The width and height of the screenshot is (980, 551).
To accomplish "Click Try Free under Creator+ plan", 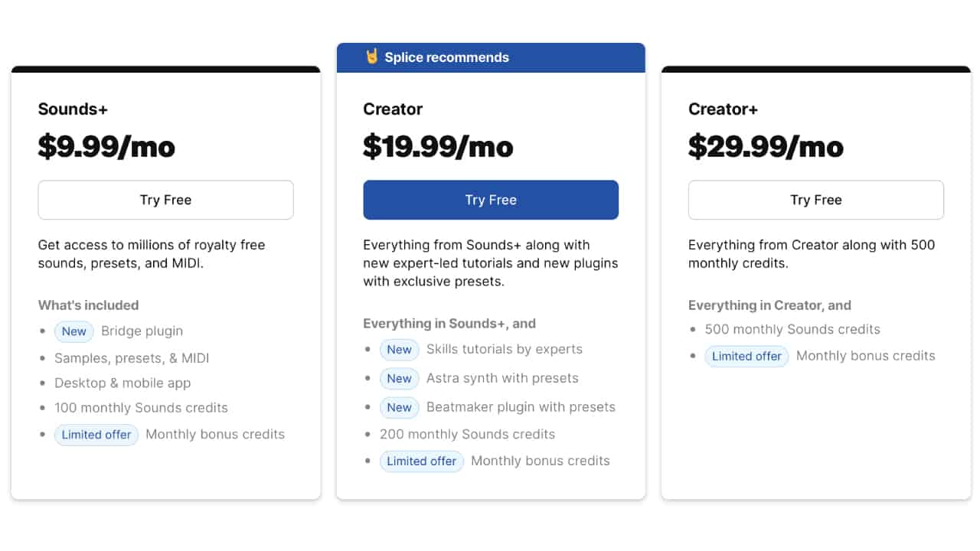I will pyautogui.click(x=816, y=200).
